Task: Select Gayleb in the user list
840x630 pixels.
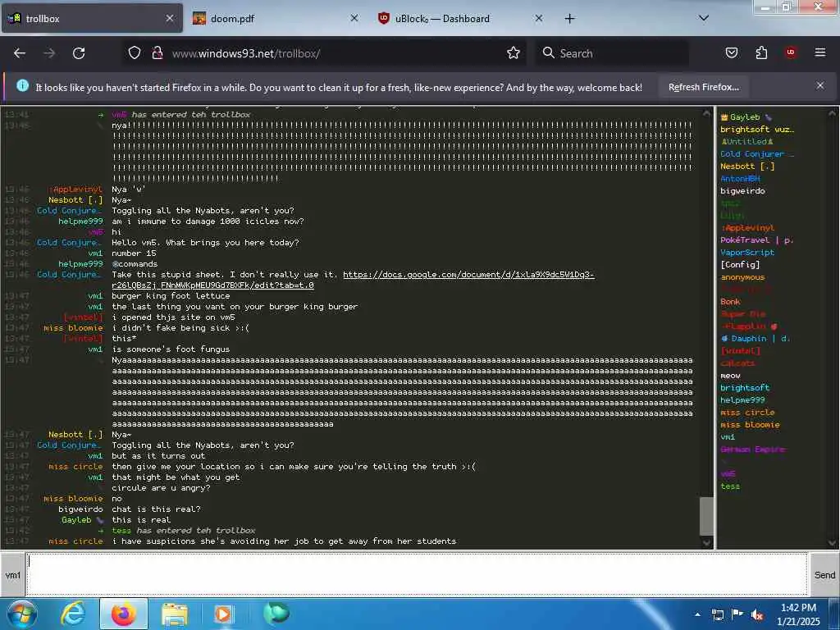Action: point(745,116)
